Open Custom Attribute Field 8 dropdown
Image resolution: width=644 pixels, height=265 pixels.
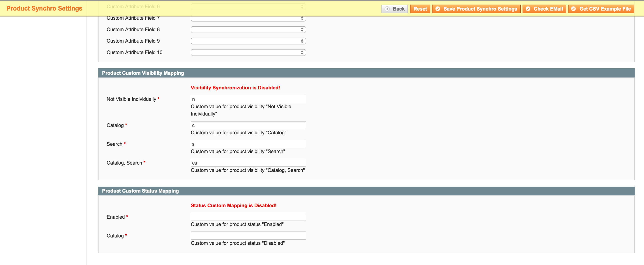[x=248, y=30]
